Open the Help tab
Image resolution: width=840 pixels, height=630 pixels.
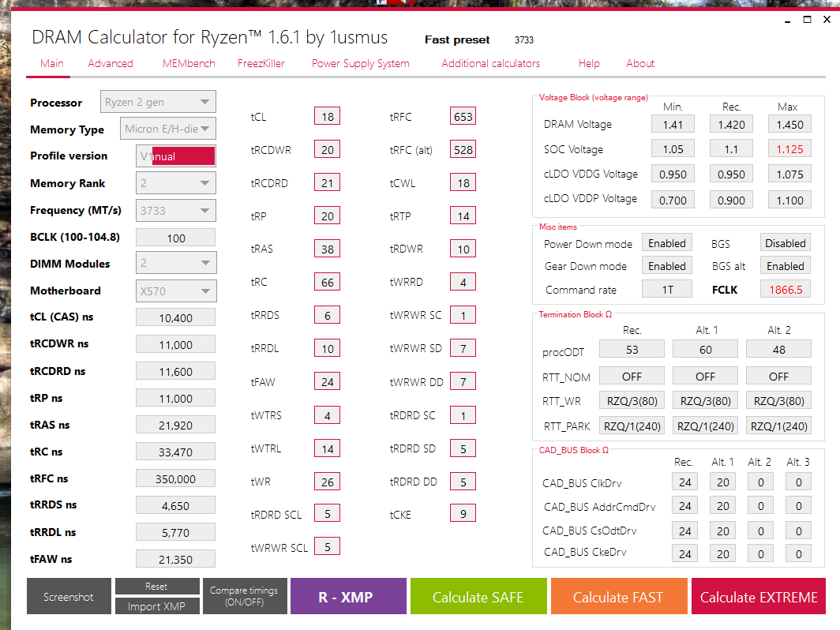(589, 63)
